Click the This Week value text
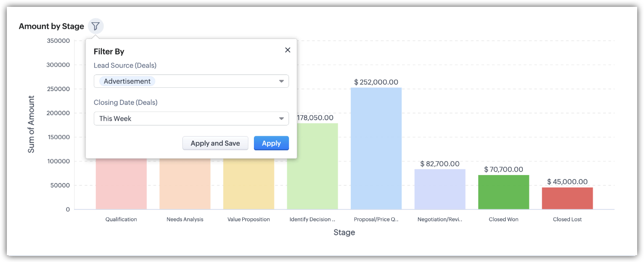 (x=115, y=119)
